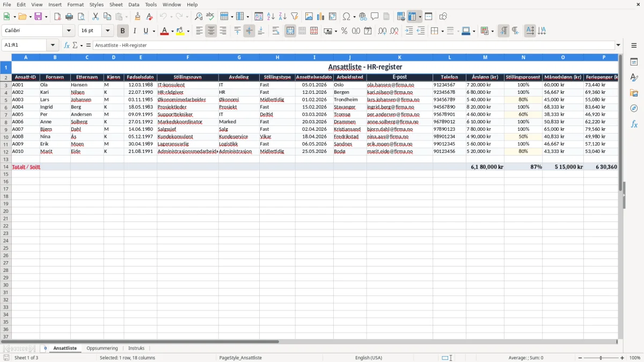
Task: Toggle Center Vertically alignment
Action: click(x=249, y=31)
